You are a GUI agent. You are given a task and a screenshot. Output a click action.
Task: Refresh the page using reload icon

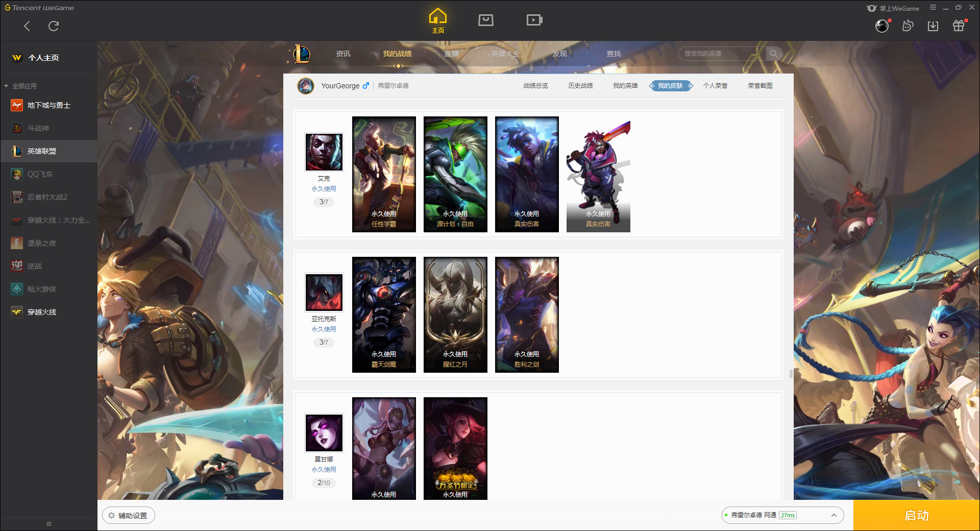tap(54, 26)
